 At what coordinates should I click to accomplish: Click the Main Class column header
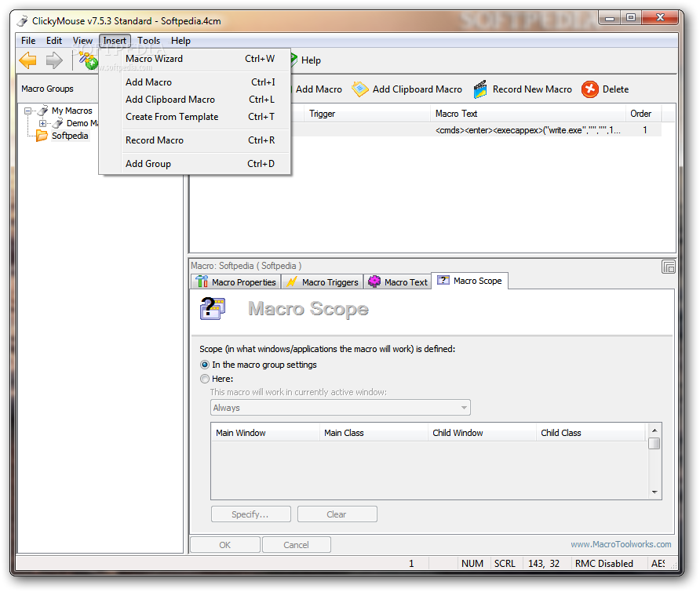pyautogui.click(x=374, y=433)
